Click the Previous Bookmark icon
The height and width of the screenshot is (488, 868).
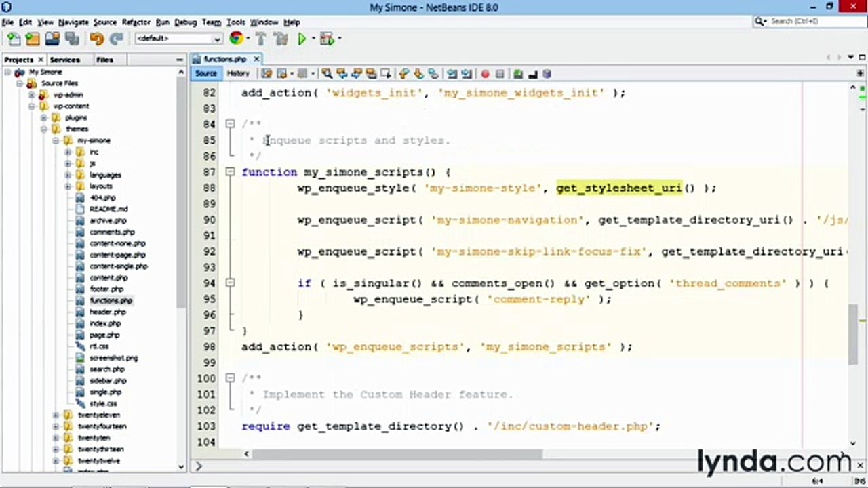[x=404, y=74]
